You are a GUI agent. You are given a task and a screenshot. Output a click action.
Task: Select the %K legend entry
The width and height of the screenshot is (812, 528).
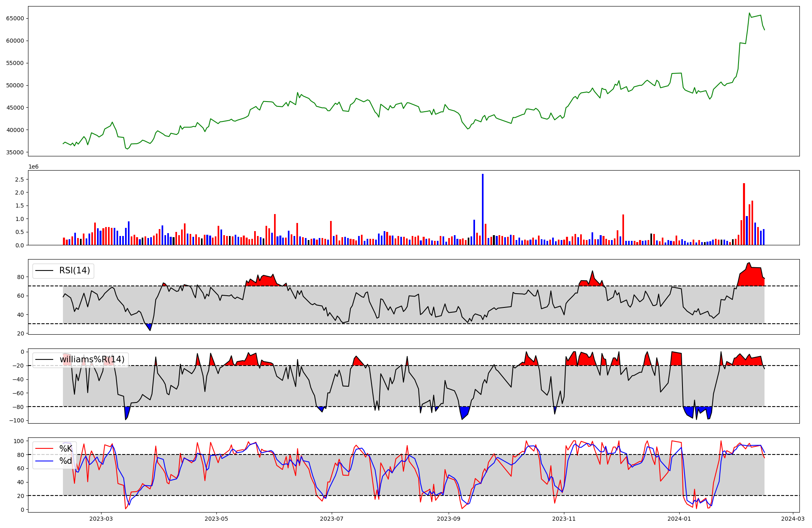point(65,448)
